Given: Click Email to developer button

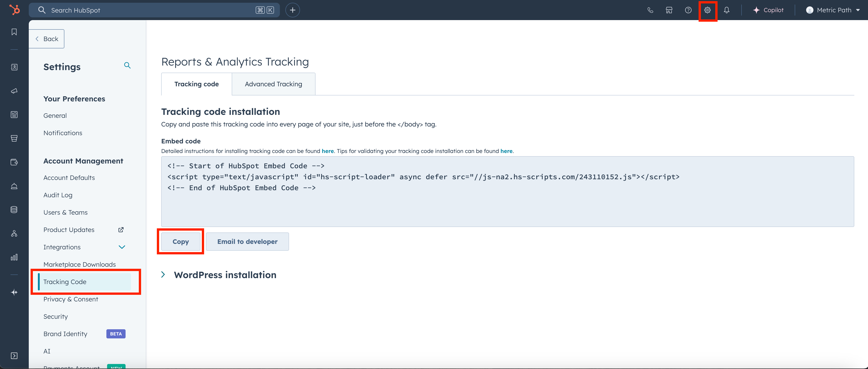Looking at the screenshot, I should click(x=247, y=242).
